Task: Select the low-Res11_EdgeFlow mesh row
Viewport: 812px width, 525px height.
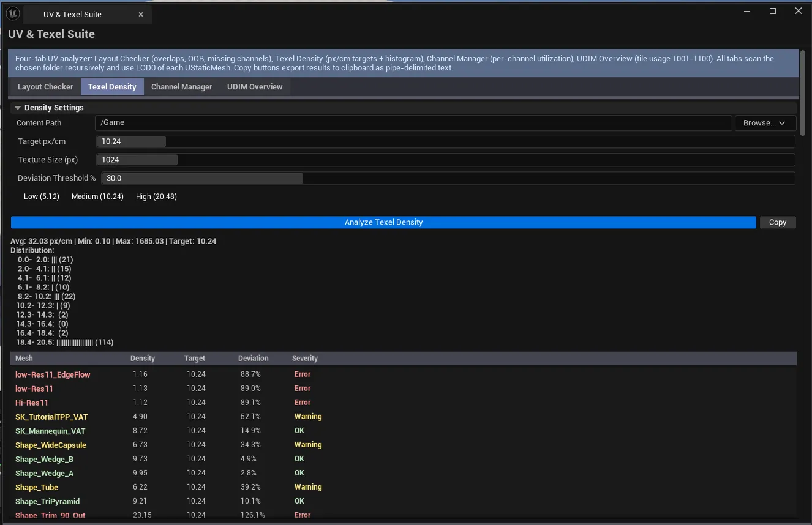Action: (x=404, y=374)
